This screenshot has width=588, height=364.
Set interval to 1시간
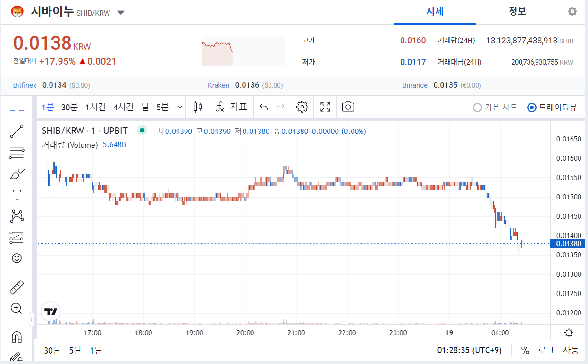tap(95, 107)
